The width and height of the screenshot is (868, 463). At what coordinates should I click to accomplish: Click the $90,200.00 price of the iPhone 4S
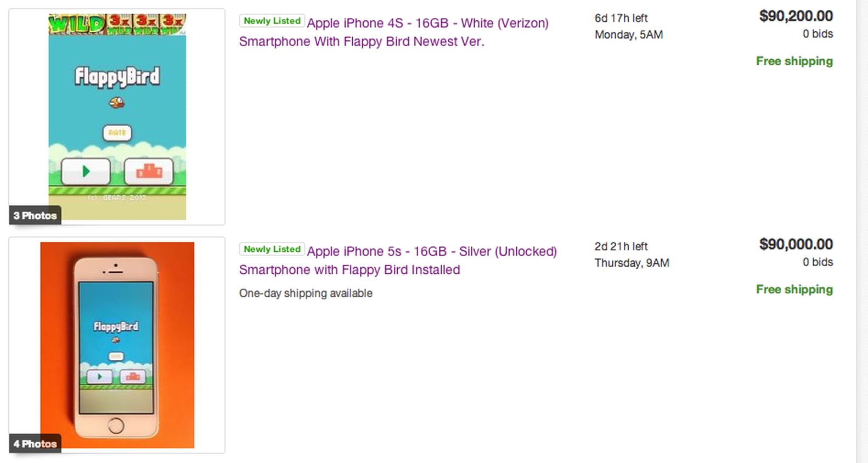coord(795,16)
